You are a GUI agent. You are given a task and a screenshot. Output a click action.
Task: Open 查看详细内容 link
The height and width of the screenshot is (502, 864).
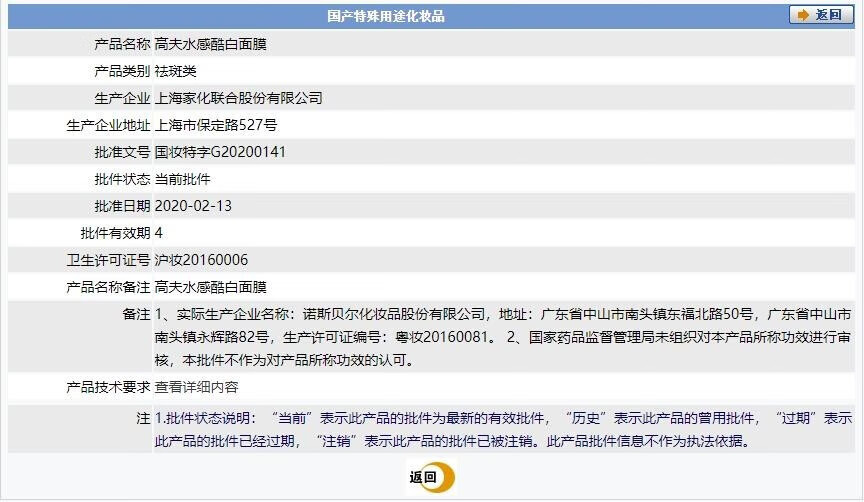(x=196, y=387)
